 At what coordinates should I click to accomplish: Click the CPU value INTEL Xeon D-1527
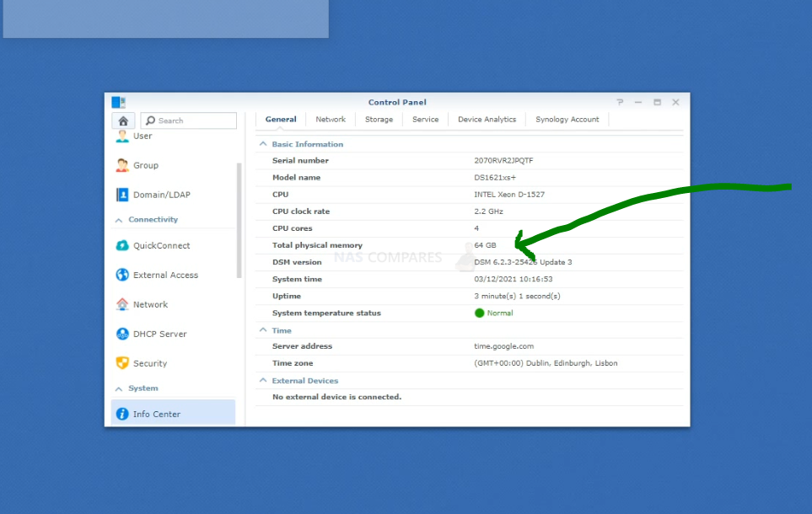(x=509, y=195)
